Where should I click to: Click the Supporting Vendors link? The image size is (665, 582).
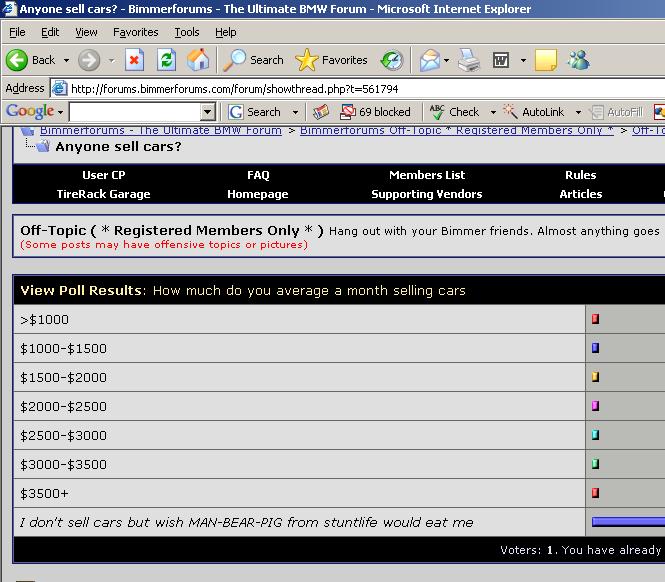tap(426, 194)
